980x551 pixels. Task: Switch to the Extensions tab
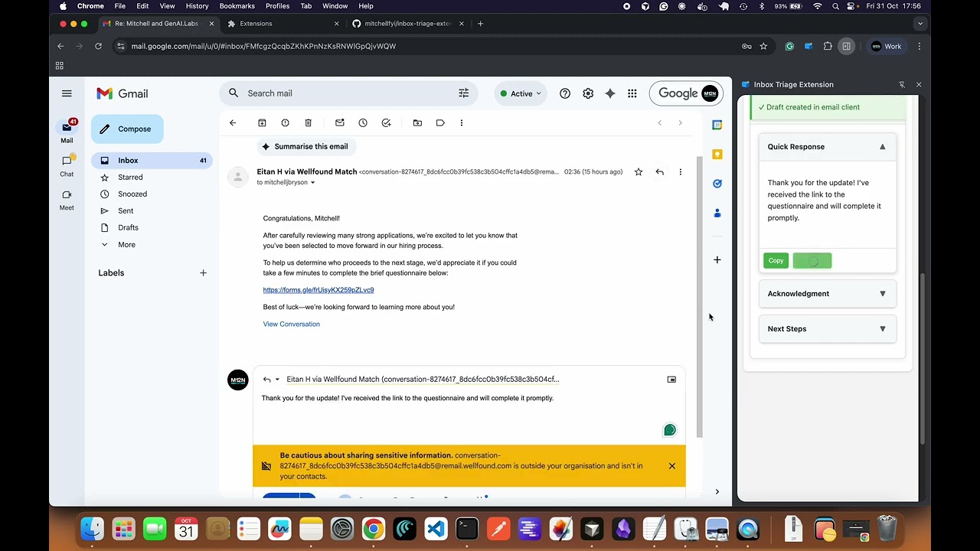pos(283,24)
